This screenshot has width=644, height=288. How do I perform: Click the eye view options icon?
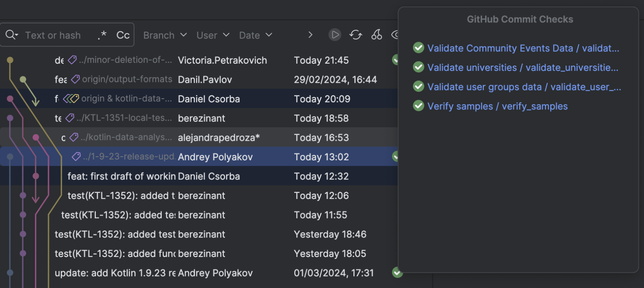395,35
